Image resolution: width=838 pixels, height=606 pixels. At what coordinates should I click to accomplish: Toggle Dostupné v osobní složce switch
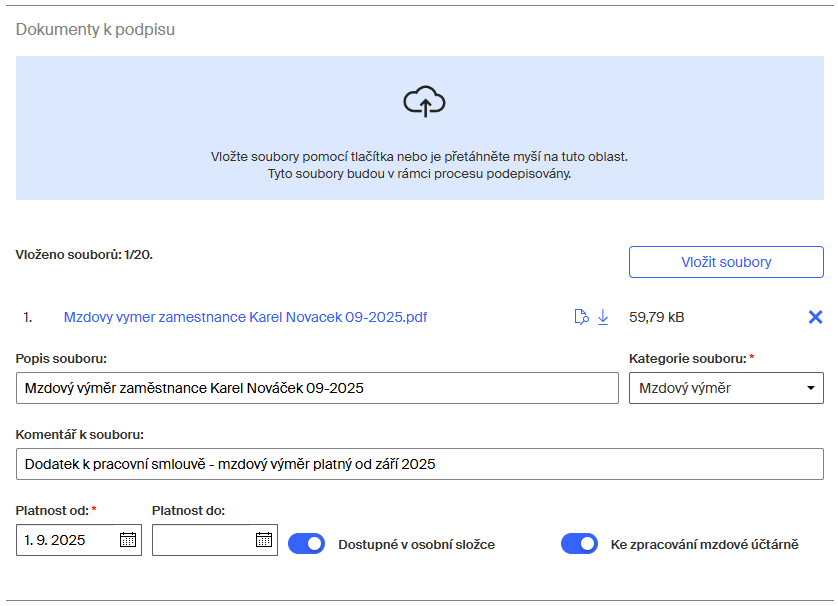307,544
